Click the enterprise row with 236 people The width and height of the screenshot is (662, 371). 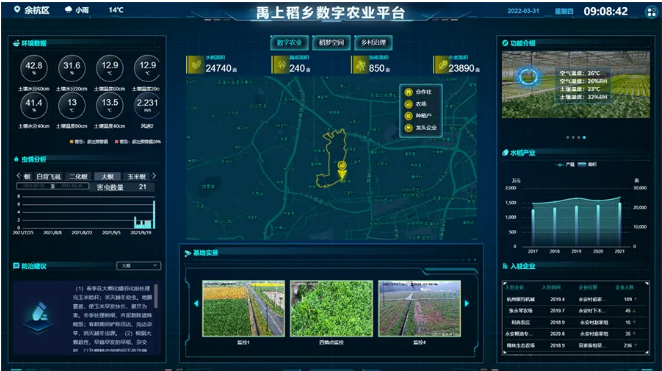(575, 345)
